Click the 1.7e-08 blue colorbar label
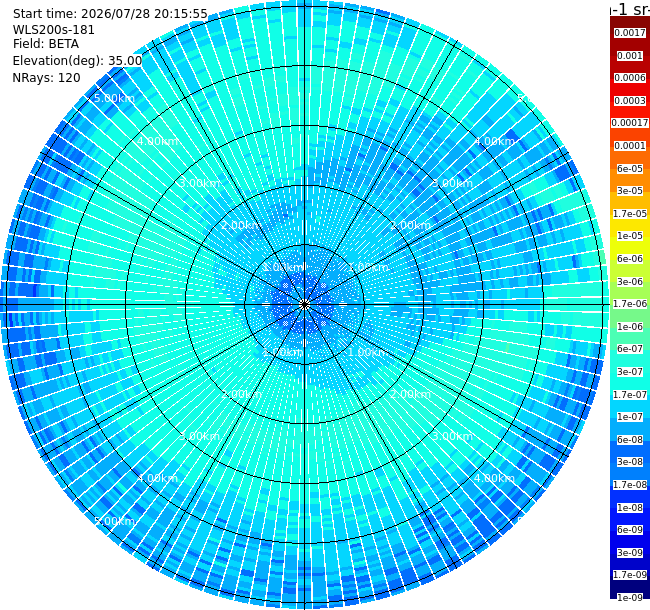Image resolution: width=650 pixels, height=610 pixels. pyautogui.click(x=630, y=485)
